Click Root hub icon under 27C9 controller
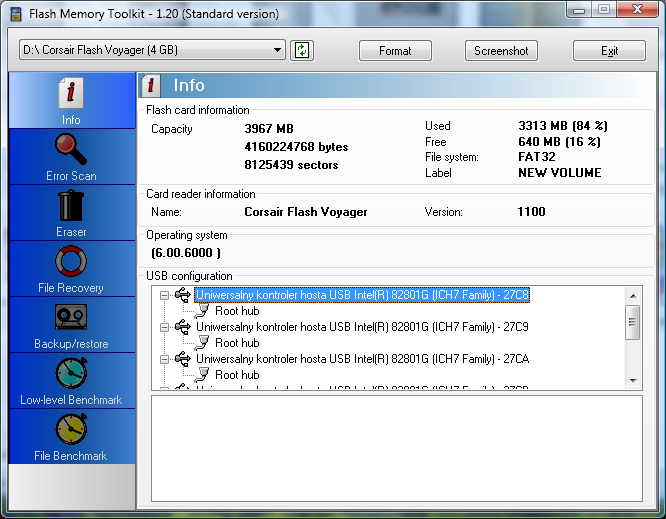666x519 pixels. [x=203, y=343]
